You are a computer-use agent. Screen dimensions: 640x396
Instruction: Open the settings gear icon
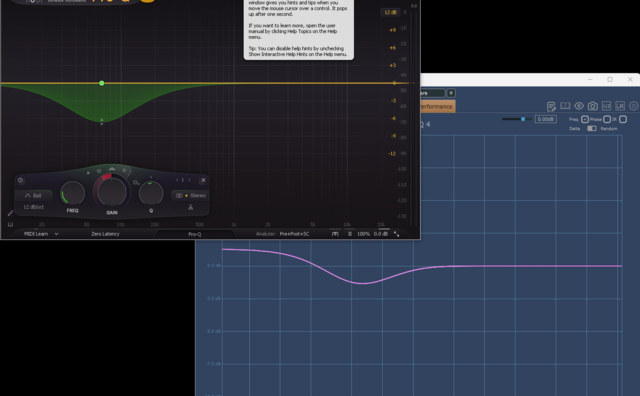634,106
